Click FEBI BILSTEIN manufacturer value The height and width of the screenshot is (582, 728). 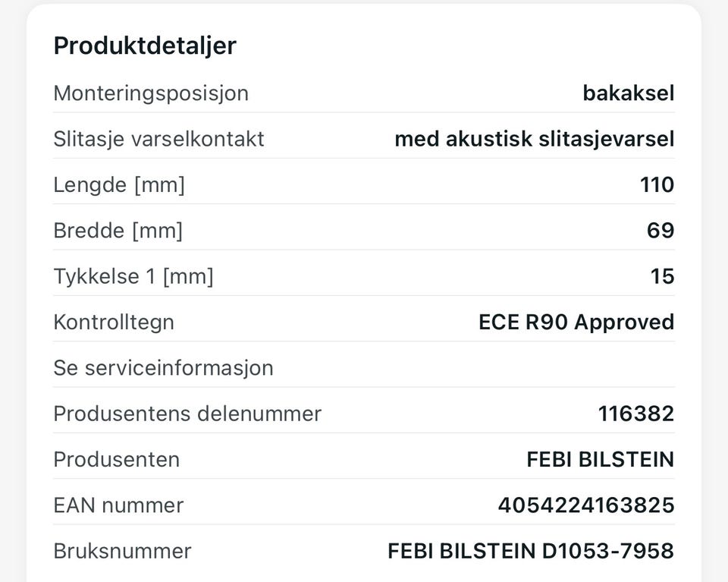(x=601, y=459)
